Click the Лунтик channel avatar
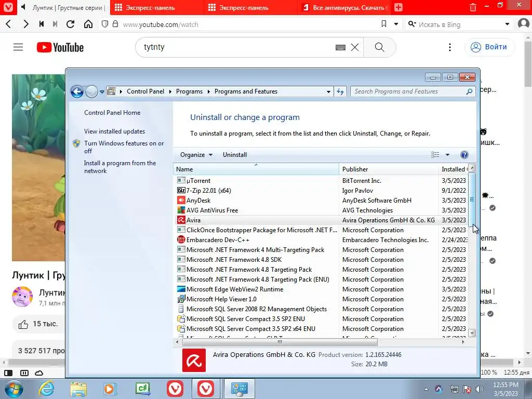 [x=22, y=297]
